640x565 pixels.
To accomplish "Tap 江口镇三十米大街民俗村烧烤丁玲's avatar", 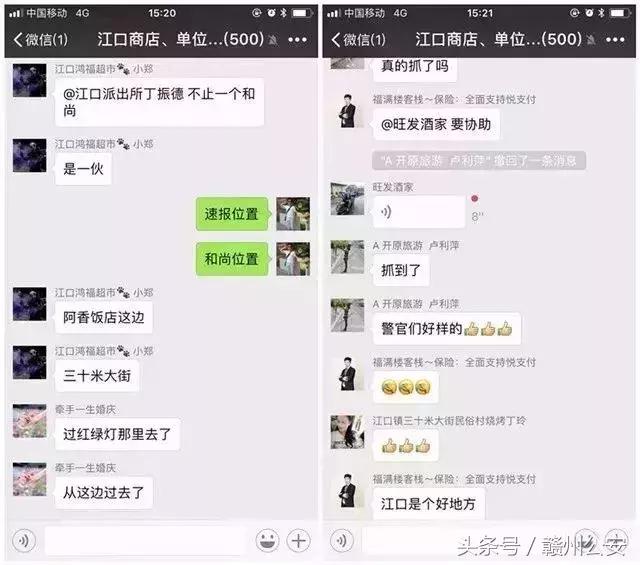I will coord(347,432).
